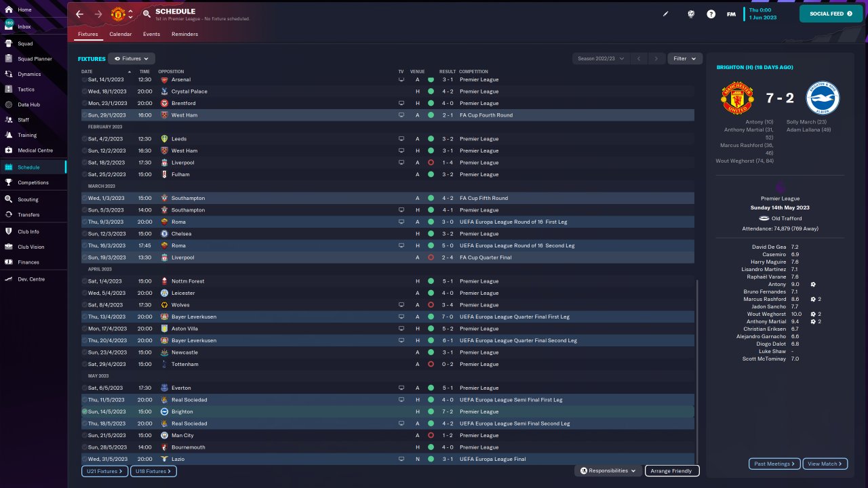Open the Inbox from the sidebar
Screen dimensions: 868x488
(x=33, y=26)
